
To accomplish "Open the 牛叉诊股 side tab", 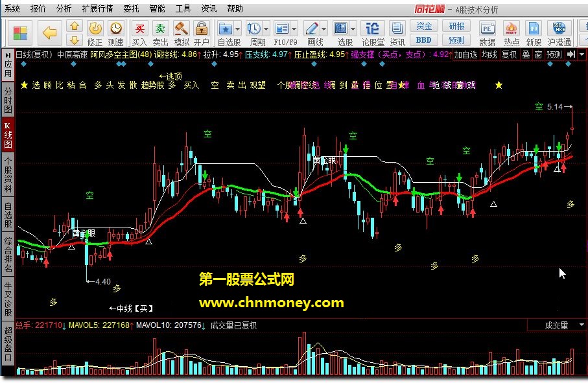I will 8,299.
